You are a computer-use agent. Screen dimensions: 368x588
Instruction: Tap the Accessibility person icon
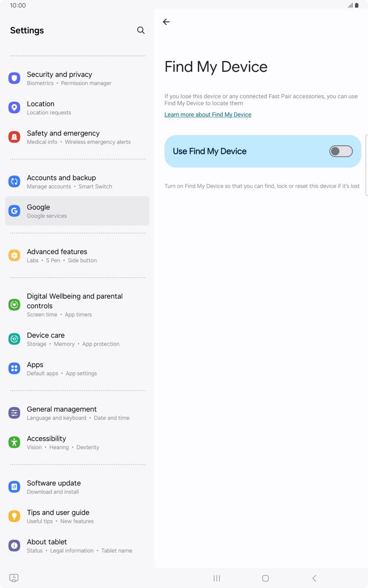pos(14,442)
